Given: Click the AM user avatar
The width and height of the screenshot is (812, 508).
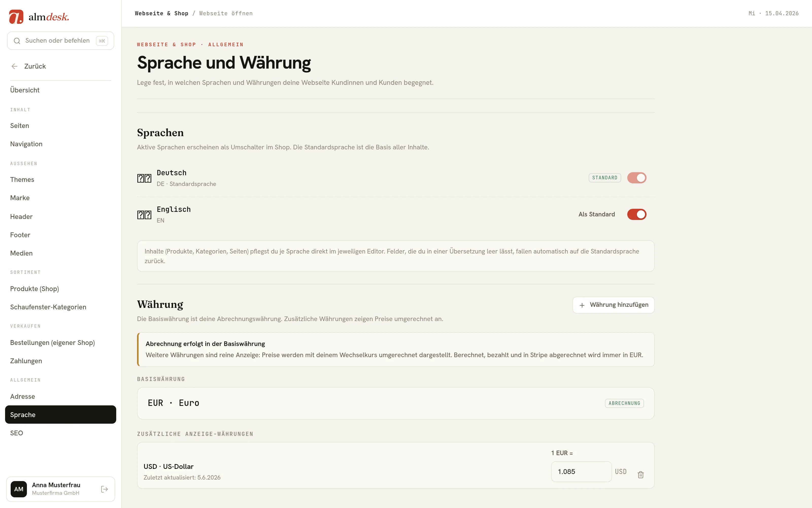Looking at the screenshot, I should [19, 489].
